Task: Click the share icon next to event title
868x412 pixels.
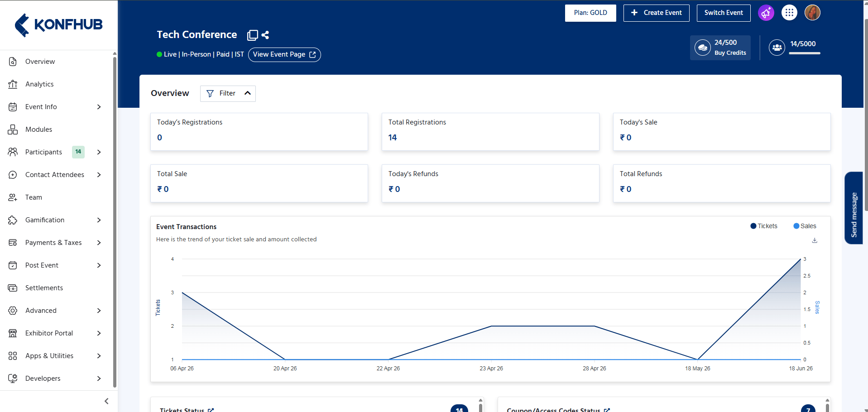Action: pyautogui.click(x=265, y=35)
